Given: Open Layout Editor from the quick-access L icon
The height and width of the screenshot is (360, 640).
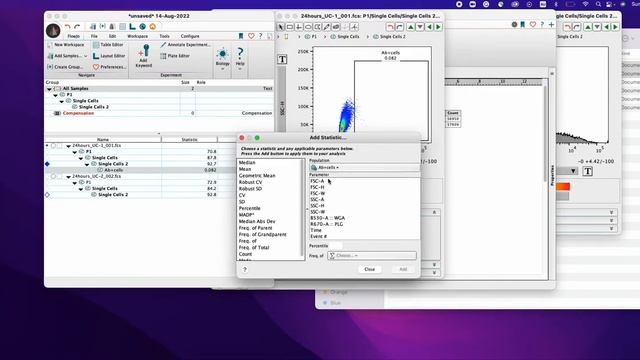Looking at the screenshot, I should click(132, 27).
